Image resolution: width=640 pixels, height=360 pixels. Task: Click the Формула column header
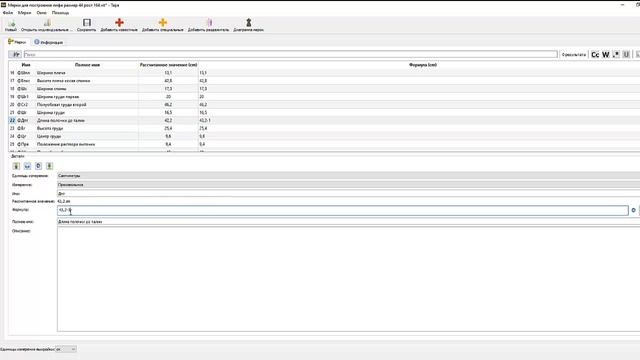[422, 65]
